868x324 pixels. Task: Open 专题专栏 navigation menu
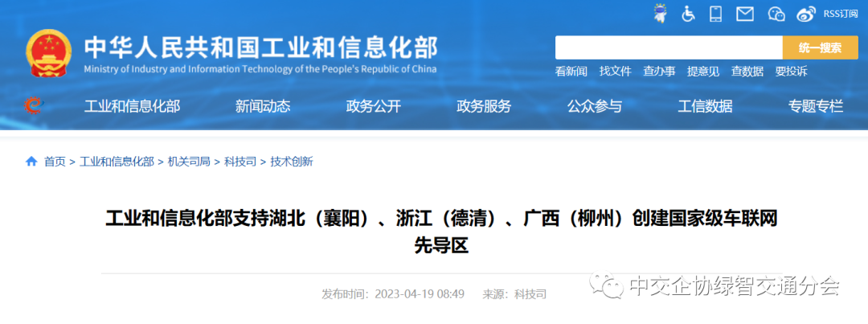point(816,106)
